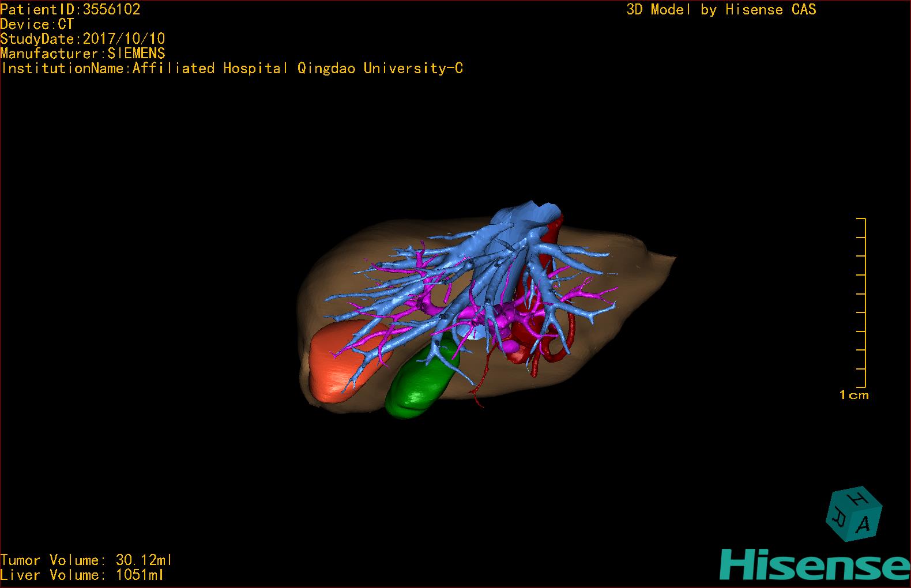Click the Manufacturer:SIEMENS text

(82, 54)
